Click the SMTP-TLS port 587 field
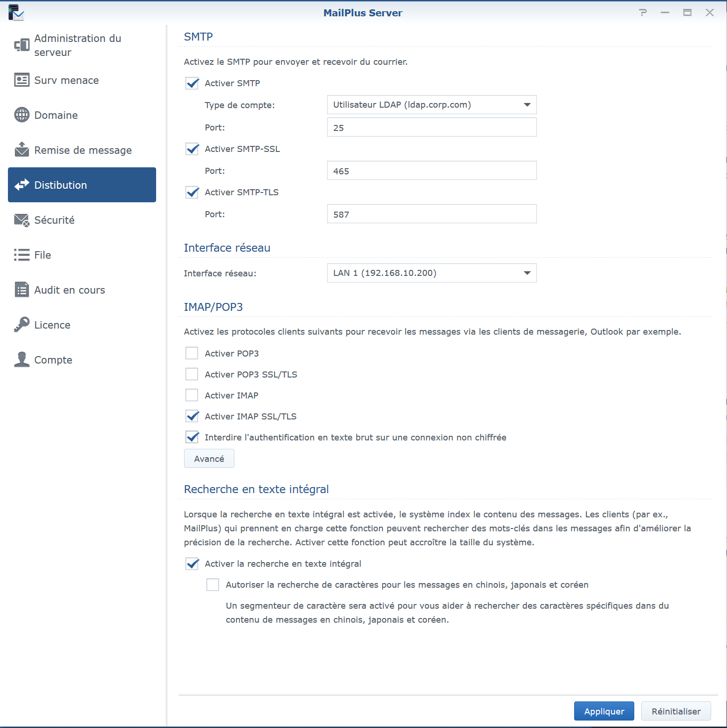727x728 pixels. pyautogui.click(x=432, y=214)
